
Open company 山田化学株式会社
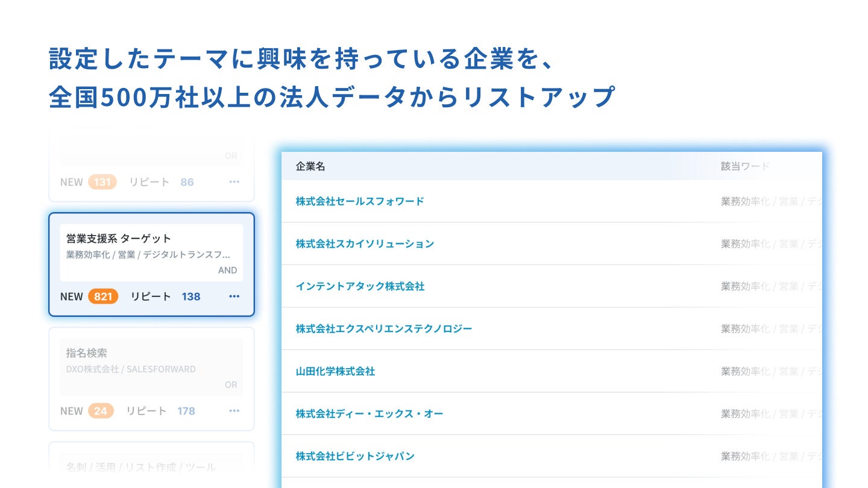coord(335,371)
